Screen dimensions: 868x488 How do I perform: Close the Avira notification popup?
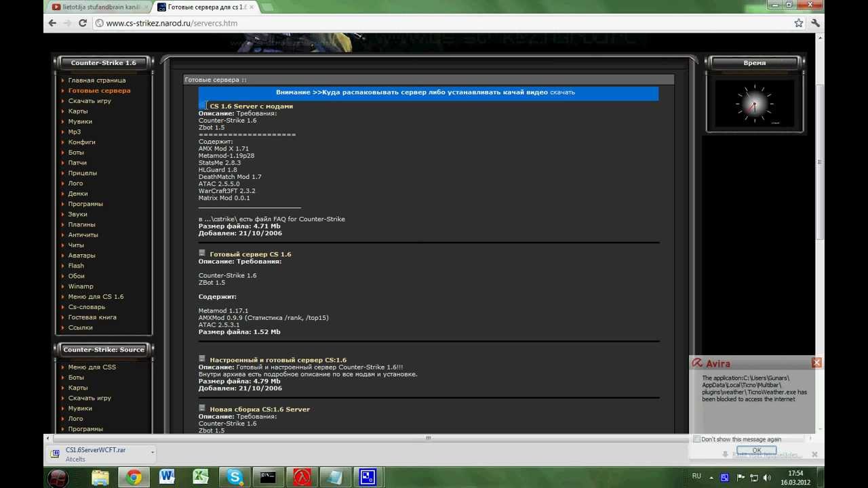816,363
